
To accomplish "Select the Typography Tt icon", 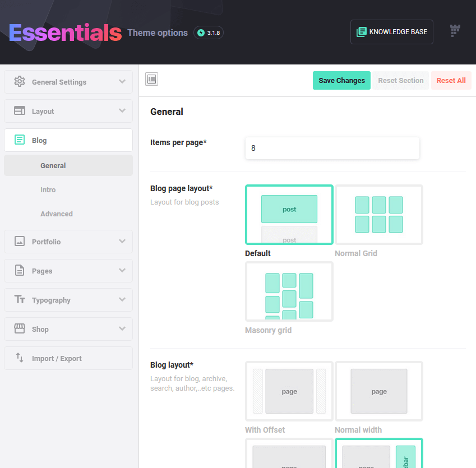I will 20,300.
